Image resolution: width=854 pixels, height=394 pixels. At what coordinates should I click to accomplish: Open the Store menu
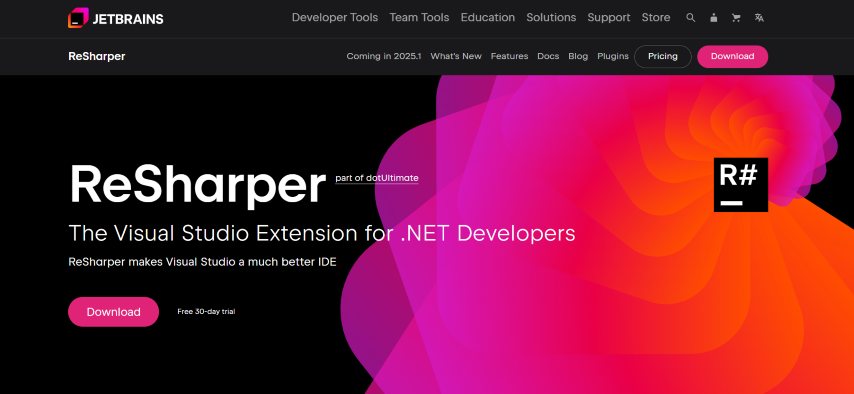[656, 17]
